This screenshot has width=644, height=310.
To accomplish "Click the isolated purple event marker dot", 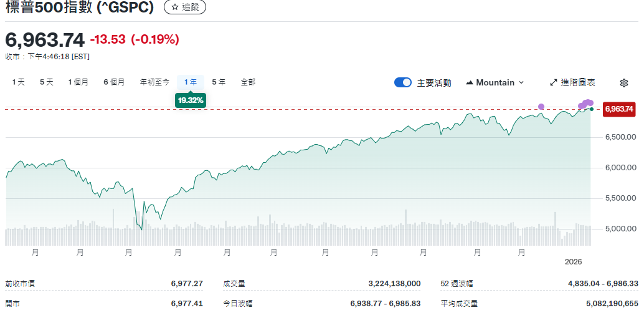I will pos(541,107).
